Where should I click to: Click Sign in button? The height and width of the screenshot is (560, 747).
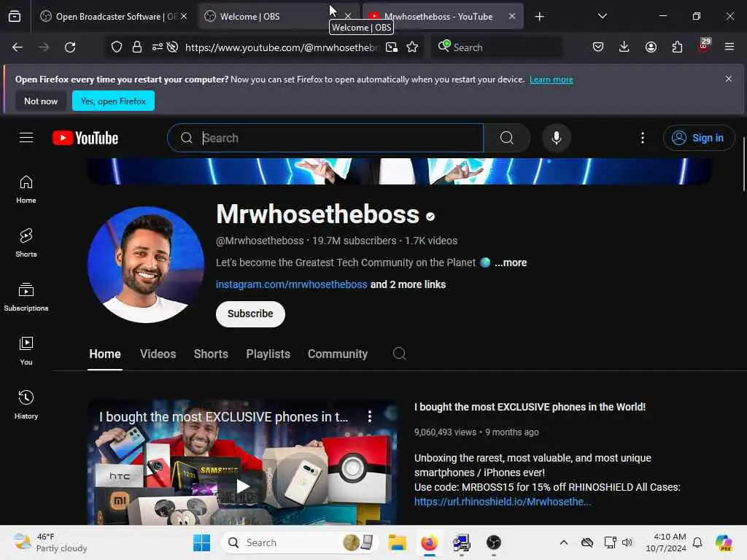coord(699,138)
